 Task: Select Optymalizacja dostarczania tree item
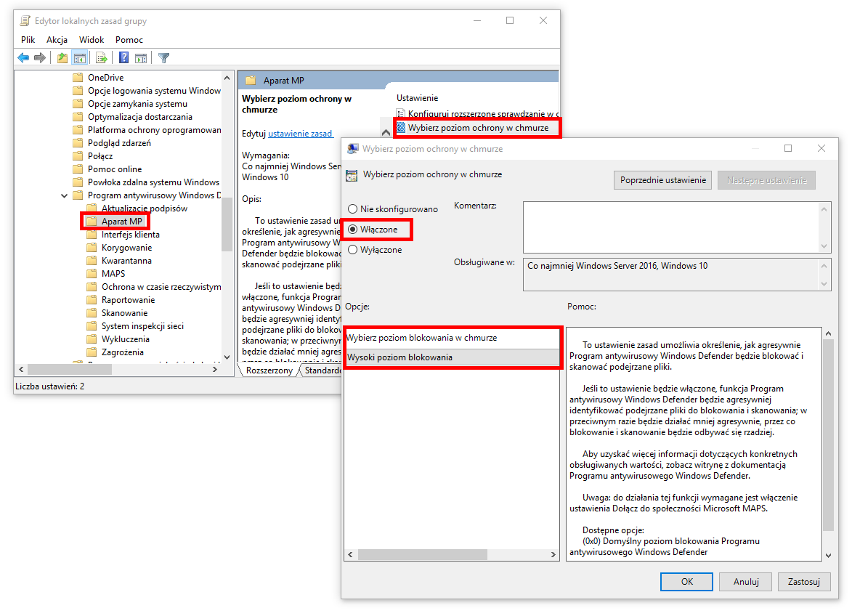coord(140,117)
